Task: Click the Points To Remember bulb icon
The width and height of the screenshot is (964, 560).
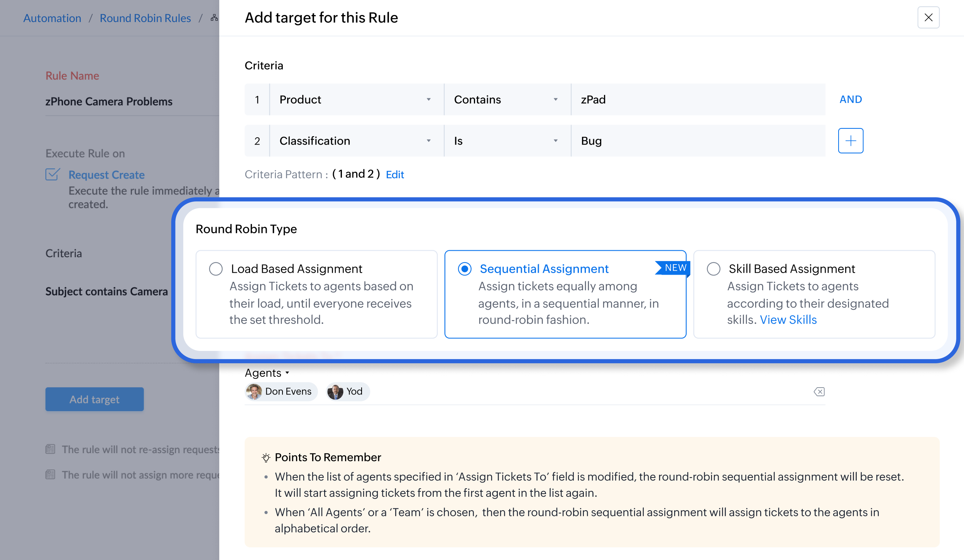Action: 266,457
